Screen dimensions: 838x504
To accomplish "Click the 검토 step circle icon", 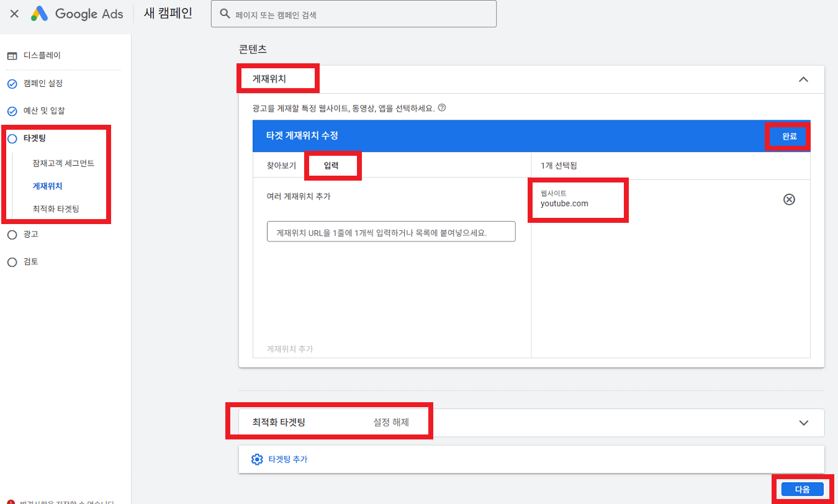I will (12, 262).
